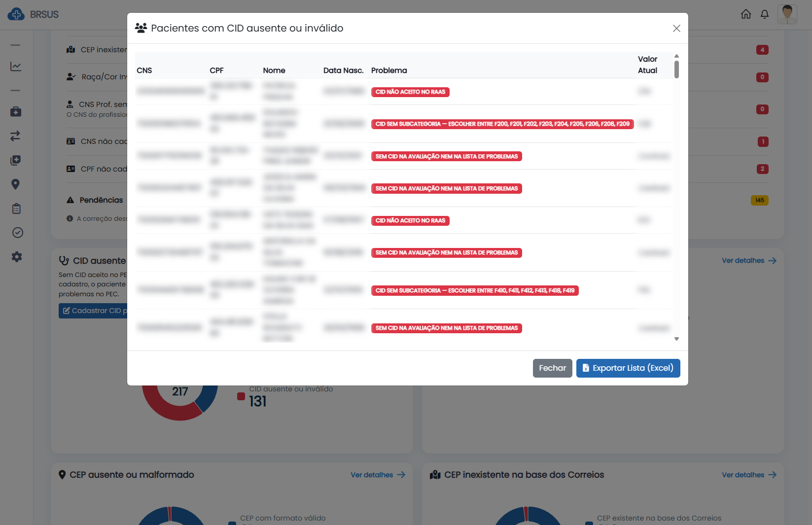Click the scrollbar down arrow in the dialog
812x525 pixels.
pos(676,339)
